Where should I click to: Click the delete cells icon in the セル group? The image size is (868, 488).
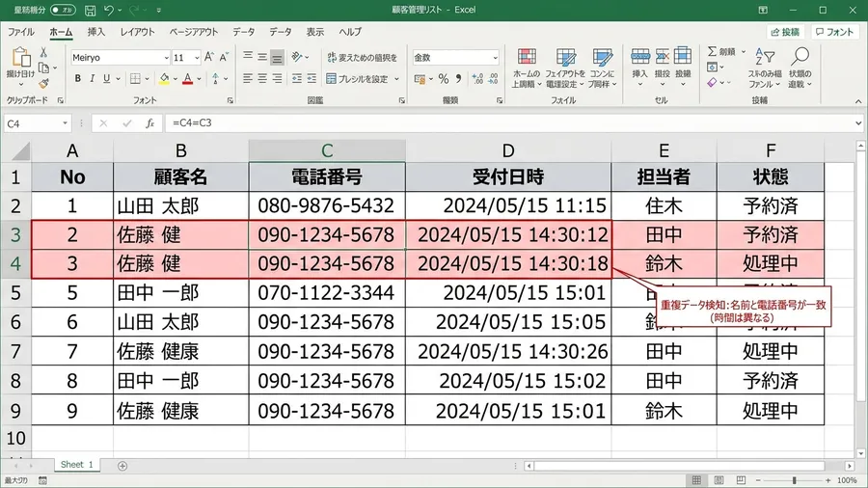pos(662,57)
